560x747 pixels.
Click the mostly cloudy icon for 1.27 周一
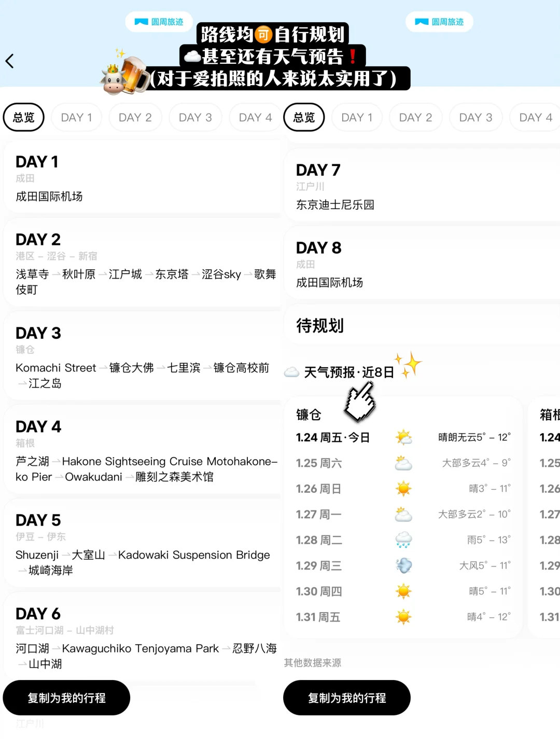coord(403,514)
